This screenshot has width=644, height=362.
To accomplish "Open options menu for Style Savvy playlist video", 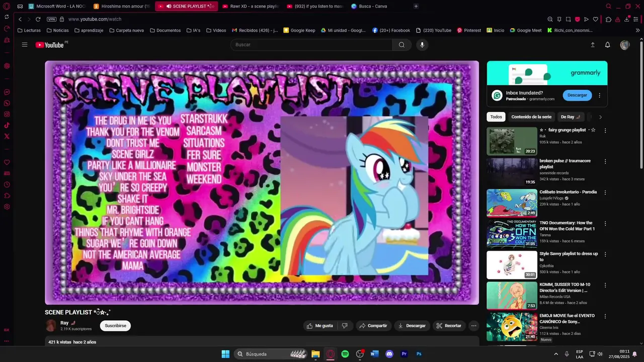I will pos(605,254).
